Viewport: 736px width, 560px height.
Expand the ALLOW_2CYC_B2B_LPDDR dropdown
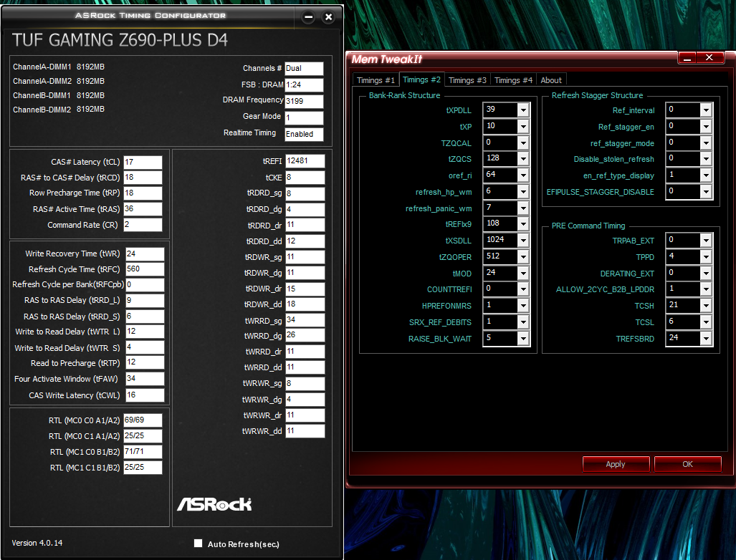(706, 289)
